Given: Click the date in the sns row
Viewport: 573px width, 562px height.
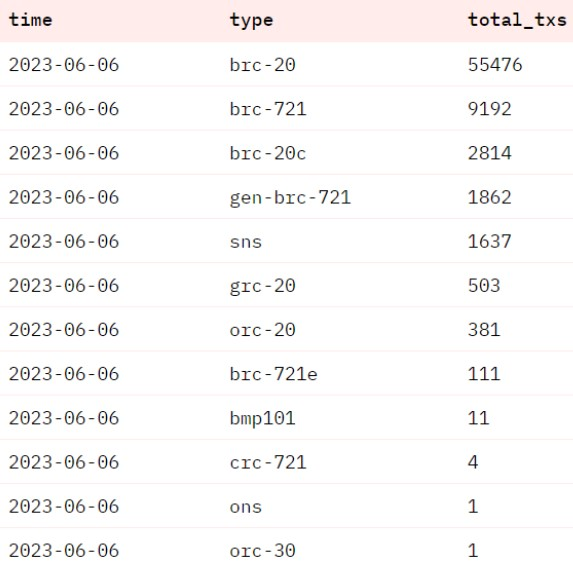Looking at the screenshot, I should point(64,242).
